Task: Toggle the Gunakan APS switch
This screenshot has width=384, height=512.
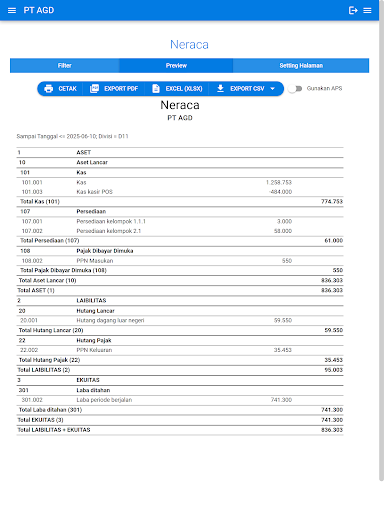Action: [295, 89]
